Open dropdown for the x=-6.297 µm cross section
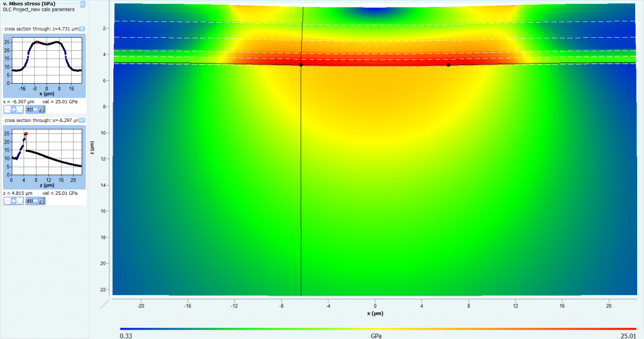 82,119
